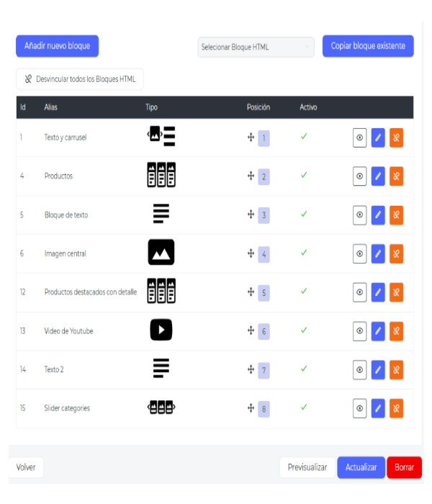Click the alias text Slider categories
Viewport: 432px width, 504px height.
click(67, 408)
